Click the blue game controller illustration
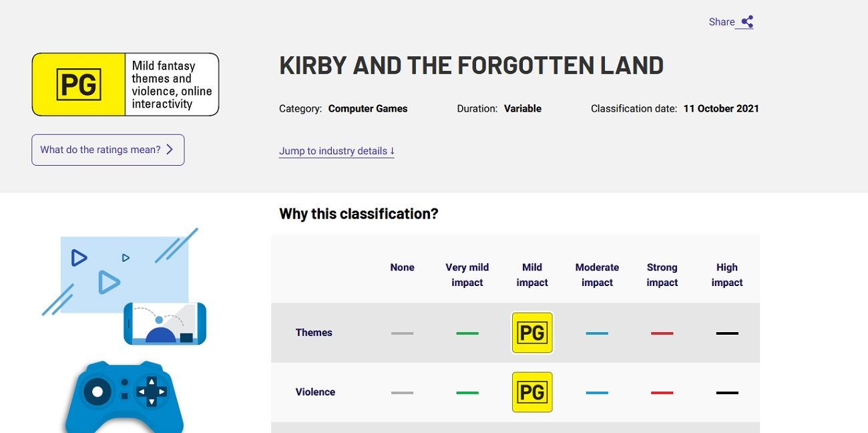This screenshot has width=868, height=433. pos(125,397)
